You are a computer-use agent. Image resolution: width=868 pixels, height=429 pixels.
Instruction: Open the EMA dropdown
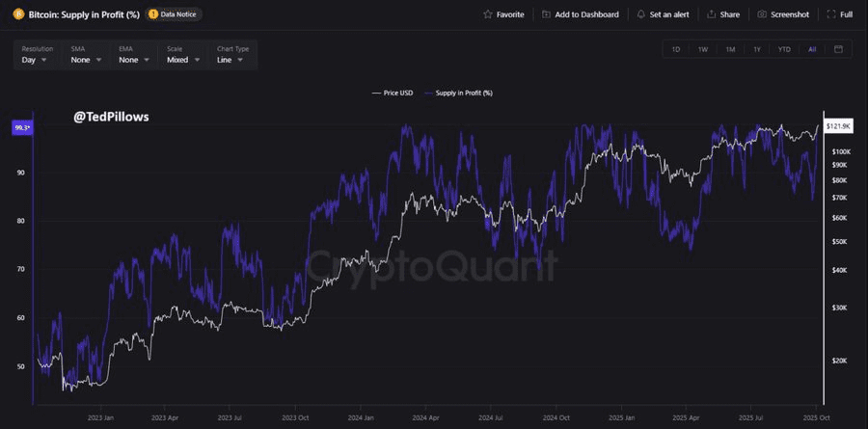(133, 54)
